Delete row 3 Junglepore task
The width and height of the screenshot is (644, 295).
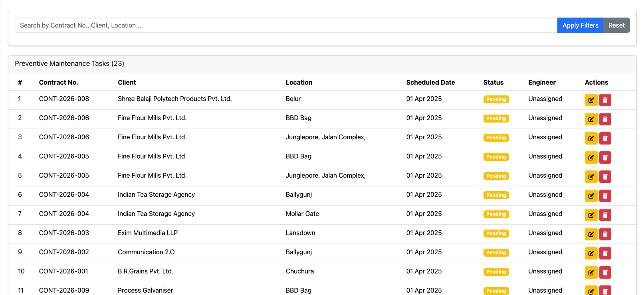click(x=605, y=138)
